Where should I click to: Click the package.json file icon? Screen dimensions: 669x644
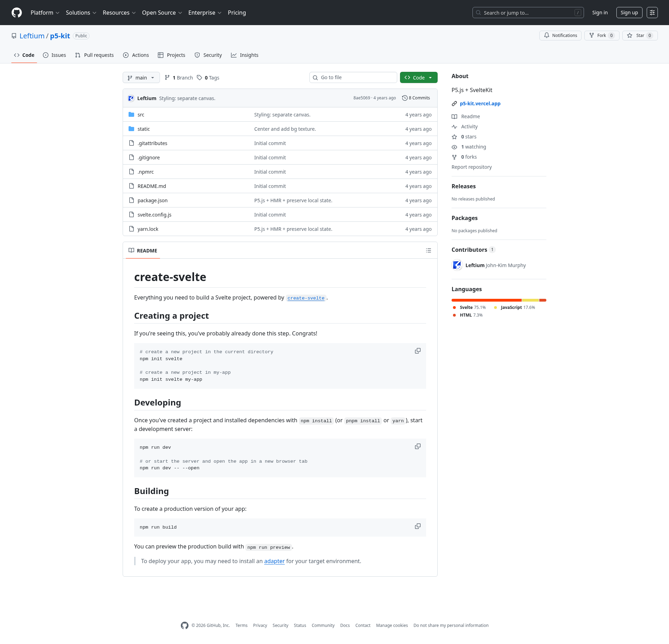click(131, 200)
